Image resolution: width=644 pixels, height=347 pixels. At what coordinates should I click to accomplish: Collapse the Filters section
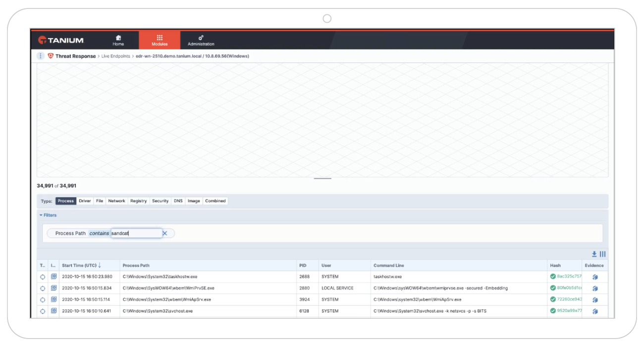[48, 215]
